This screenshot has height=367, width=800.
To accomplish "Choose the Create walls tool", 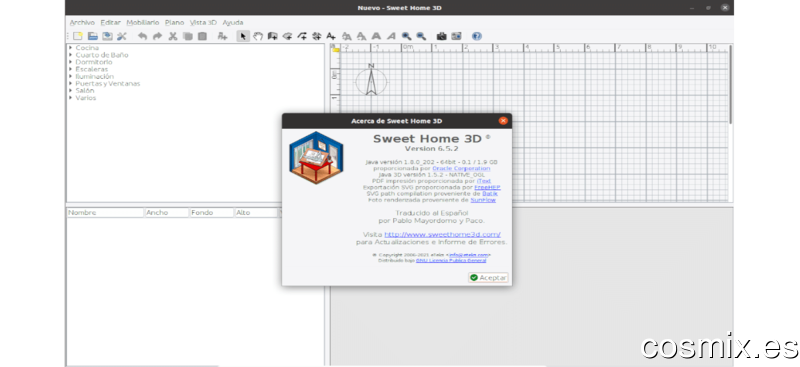I will click(x=272, y=36).
